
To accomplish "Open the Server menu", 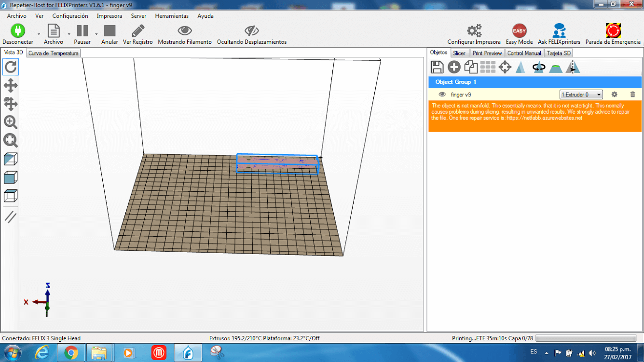I will coord(138,16).
